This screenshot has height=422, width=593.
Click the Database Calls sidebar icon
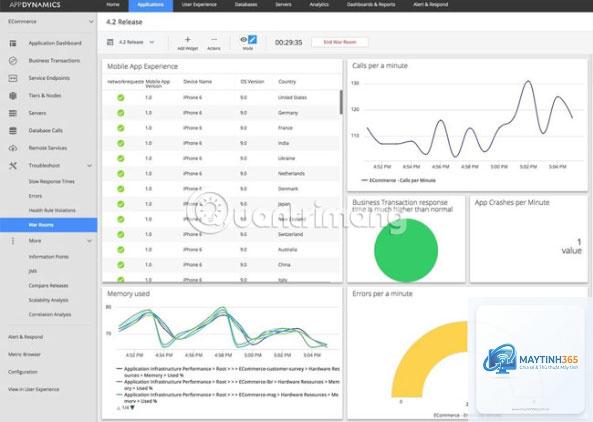pyautogui.click(x=13, y=130)
